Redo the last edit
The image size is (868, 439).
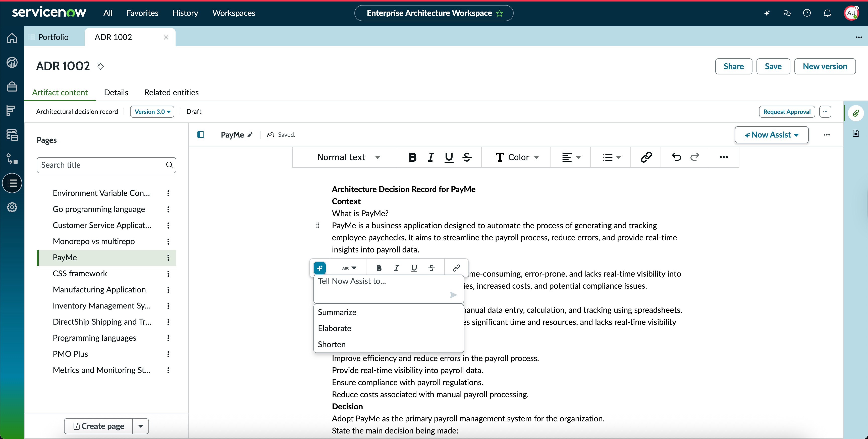click(694, 157)
